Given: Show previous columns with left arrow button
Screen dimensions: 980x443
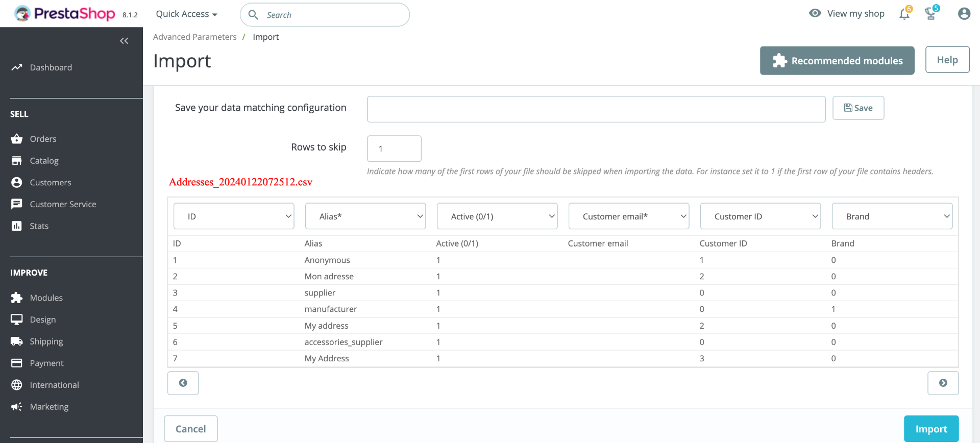Looking at the screenshot, I should pyautogui.click(x=183, y=383).
